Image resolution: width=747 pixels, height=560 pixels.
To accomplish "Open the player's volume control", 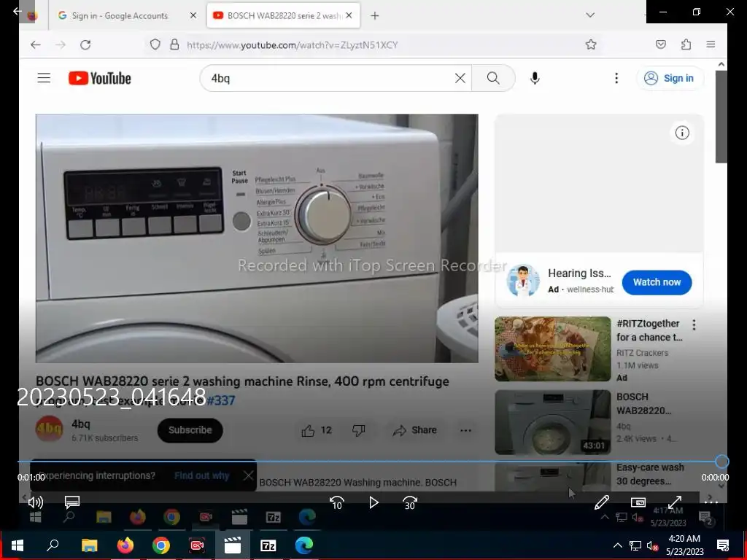I will click(x=36, y=502).
